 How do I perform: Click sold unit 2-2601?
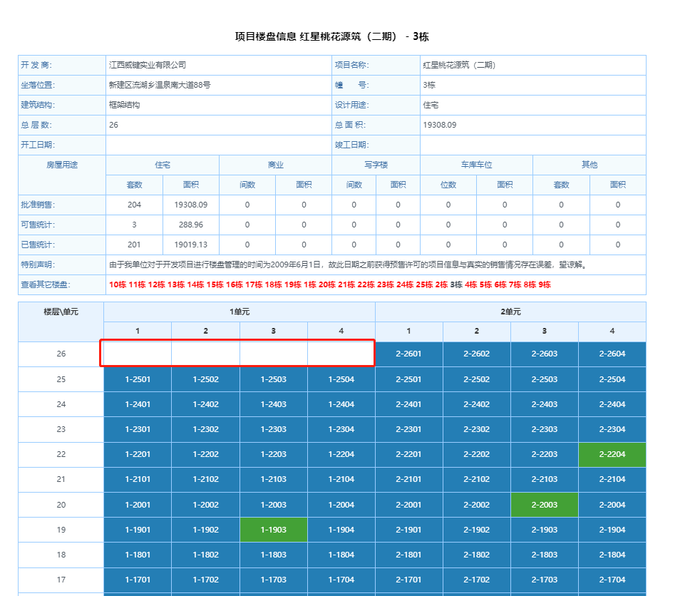coord(408,354)
